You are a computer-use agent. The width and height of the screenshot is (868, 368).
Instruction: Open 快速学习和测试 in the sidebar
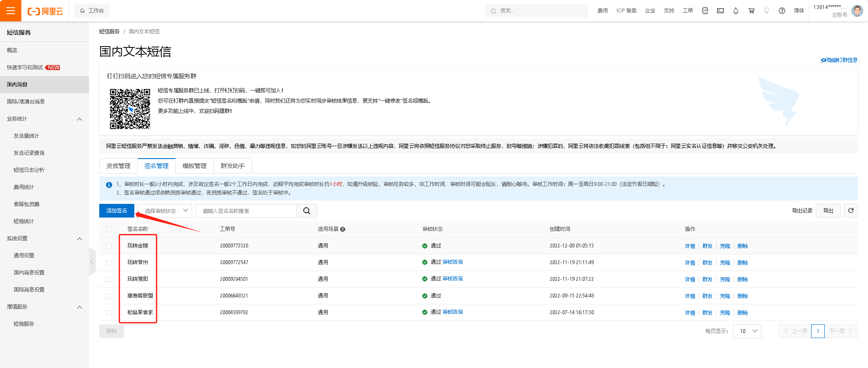44,68
